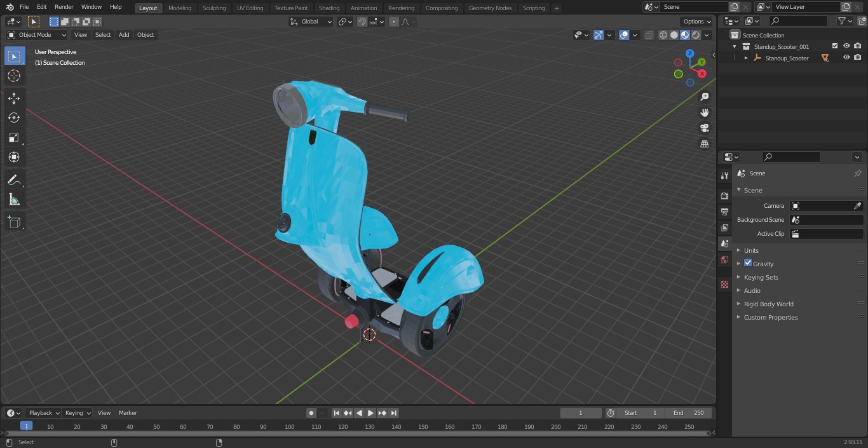
Task: Activate the Rotate tool
Action: tap(14, 118)
